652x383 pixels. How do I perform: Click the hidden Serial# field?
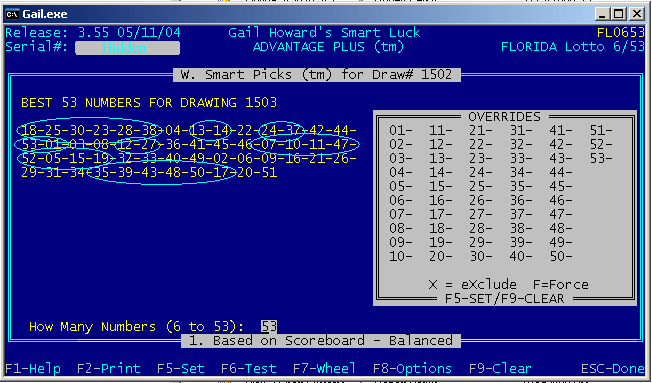[x=128, y=47]
